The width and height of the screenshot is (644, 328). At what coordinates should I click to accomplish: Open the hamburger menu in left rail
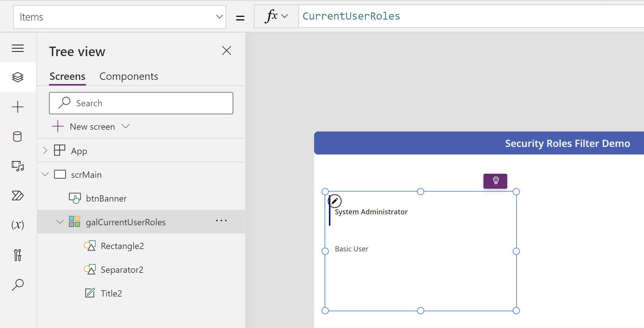click(18, 48)
